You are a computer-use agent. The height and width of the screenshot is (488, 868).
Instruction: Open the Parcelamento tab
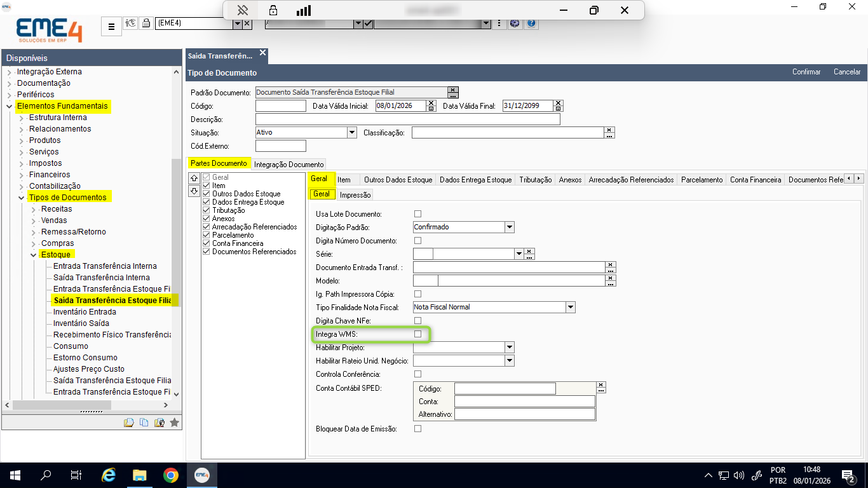click(702, 180)
